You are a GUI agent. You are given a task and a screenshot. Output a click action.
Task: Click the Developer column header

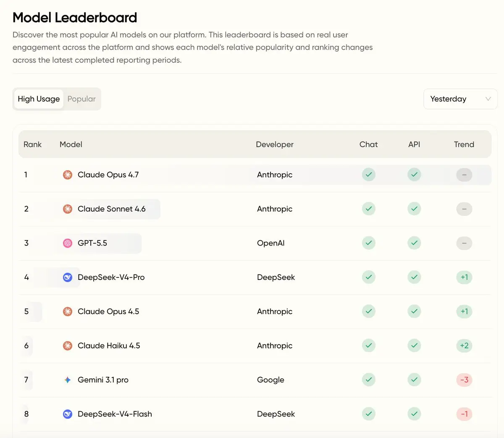(275, 144)
